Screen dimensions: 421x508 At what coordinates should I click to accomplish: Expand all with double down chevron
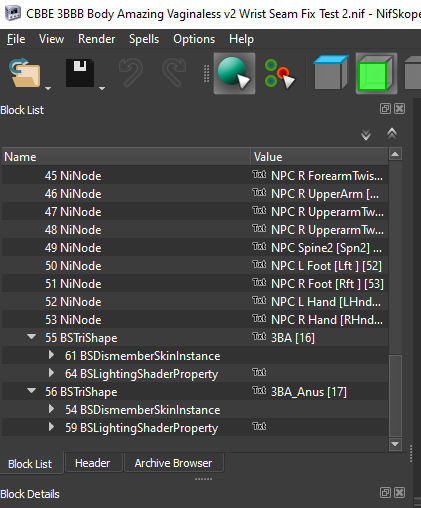(366, 134)
